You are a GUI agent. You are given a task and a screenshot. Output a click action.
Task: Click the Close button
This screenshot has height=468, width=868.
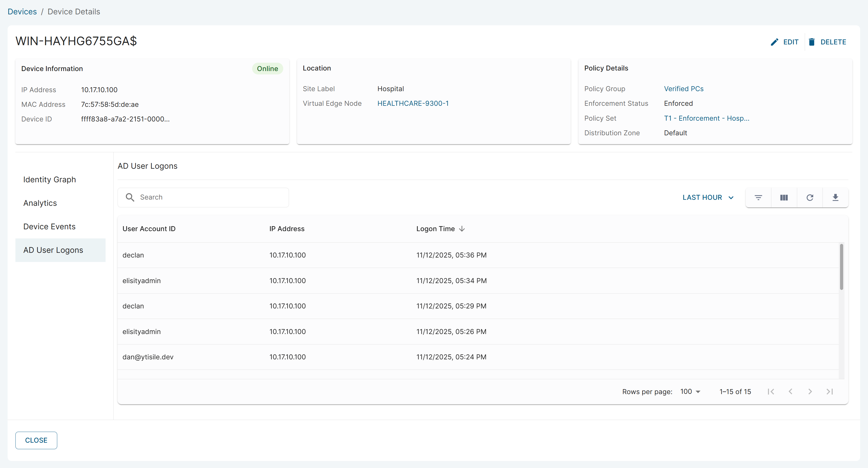pos(36,440)
